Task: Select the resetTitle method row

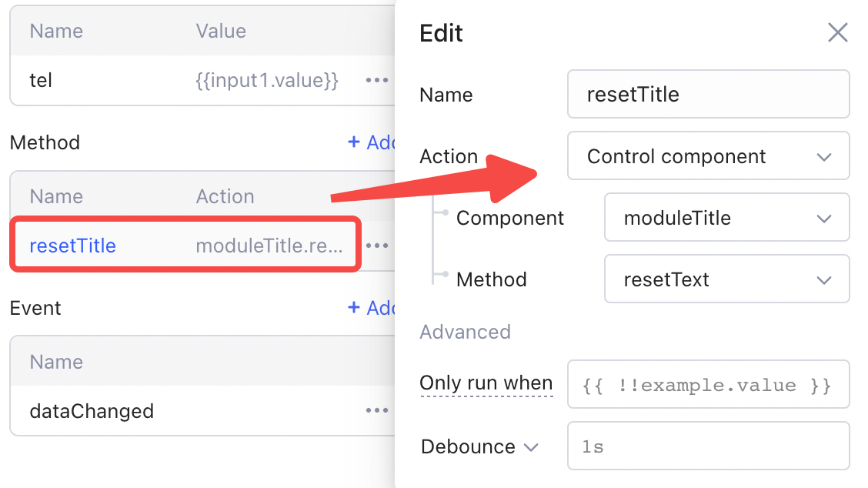Action: tap(72, 246)
